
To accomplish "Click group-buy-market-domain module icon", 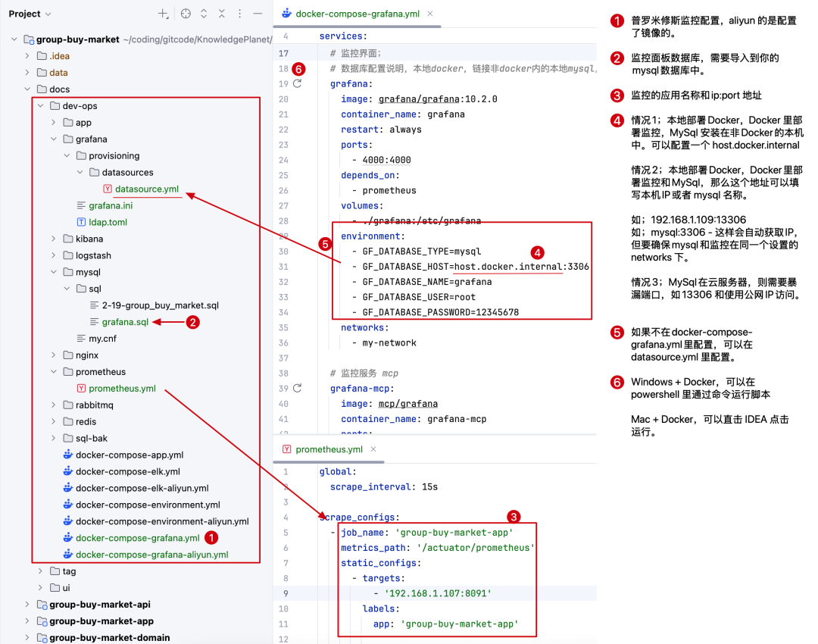I will [x=42, y=638].
